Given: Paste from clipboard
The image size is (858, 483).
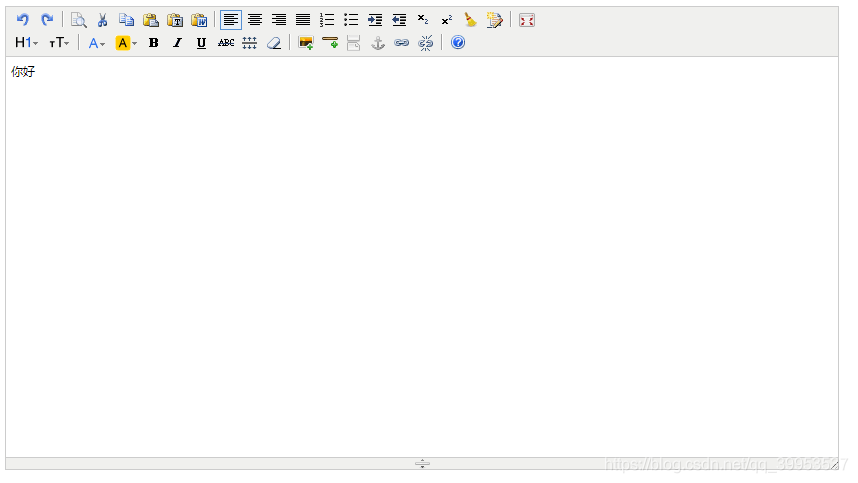Looking at the screenshot, I should click(x=150, y=20).
